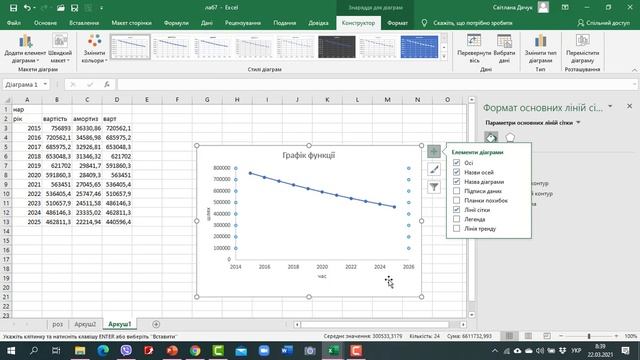Screen dimensions: 640x360
Task: Click the Chart Filters funnel button
Action: click(434, 187)
